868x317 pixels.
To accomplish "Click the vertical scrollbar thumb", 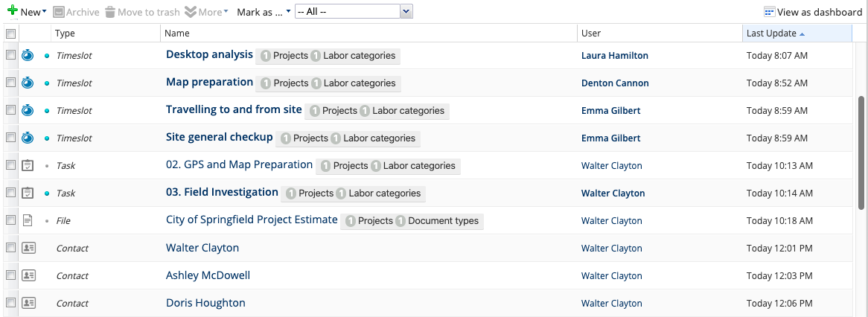I will (x=861, y=153).
